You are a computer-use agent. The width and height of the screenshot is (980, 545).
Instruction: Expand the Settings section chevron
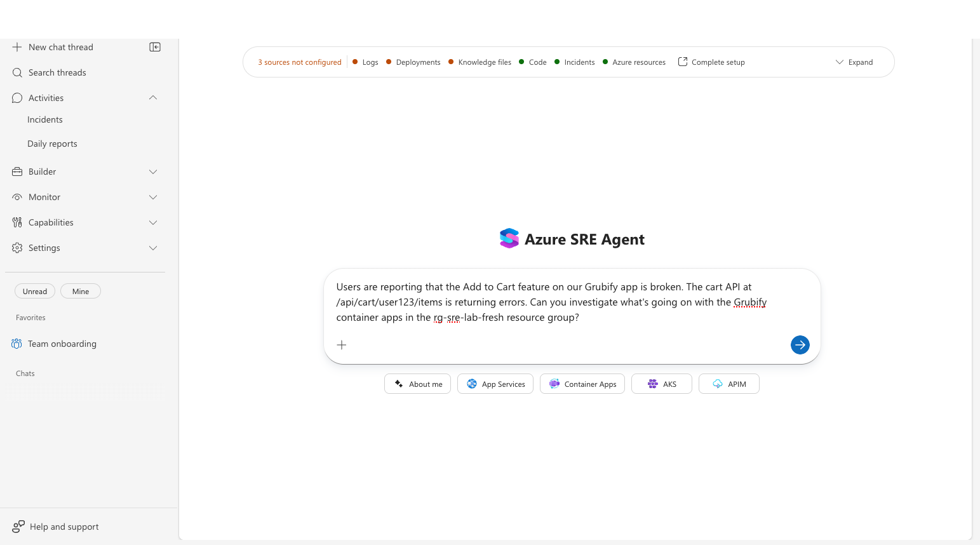[x=153, y=248]
